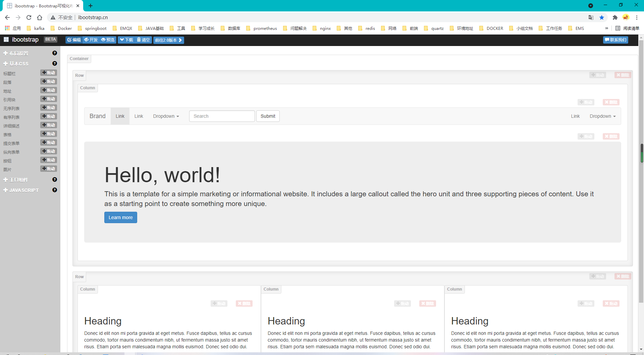Open the prometheus bookmark folder
644x355 pixels.
pyautogui.click(x=262, y=28)
